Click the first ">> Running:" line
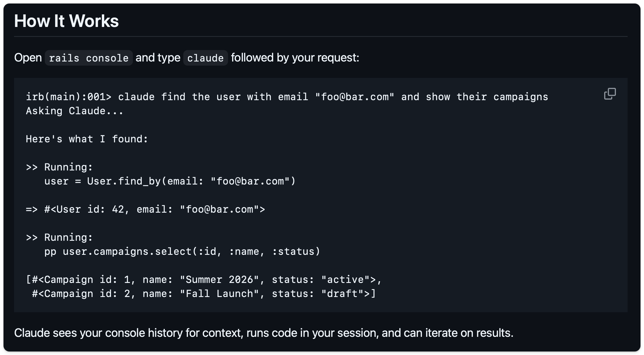The height and width of the screenshot is (355, 644). click(x=59, y=167)
